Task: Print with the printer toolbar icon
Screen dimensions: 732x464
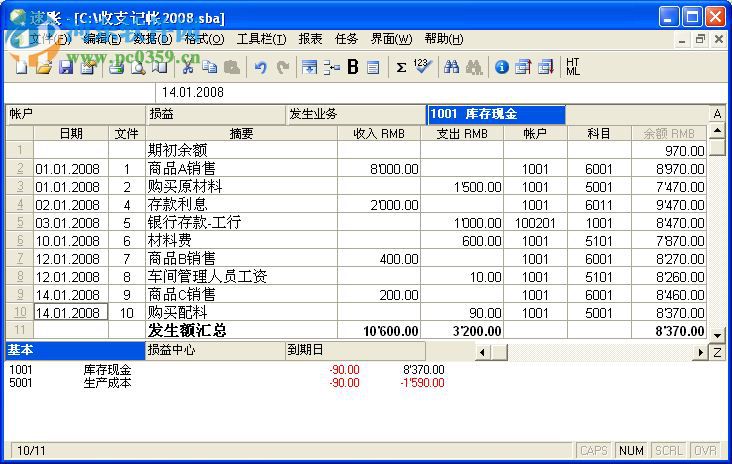Action: tap(116, 67)
